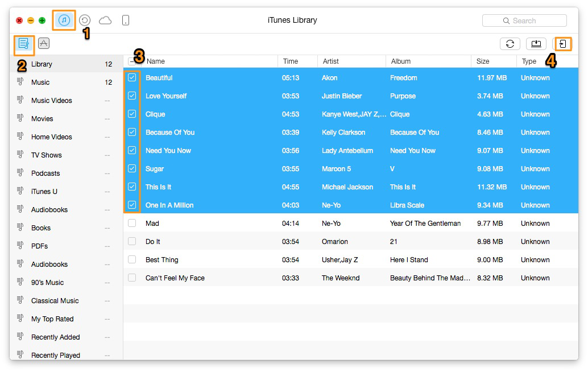Click the Music playlist icon in sidebar
This screenshot has height=372, width=588.
point(20,81)
